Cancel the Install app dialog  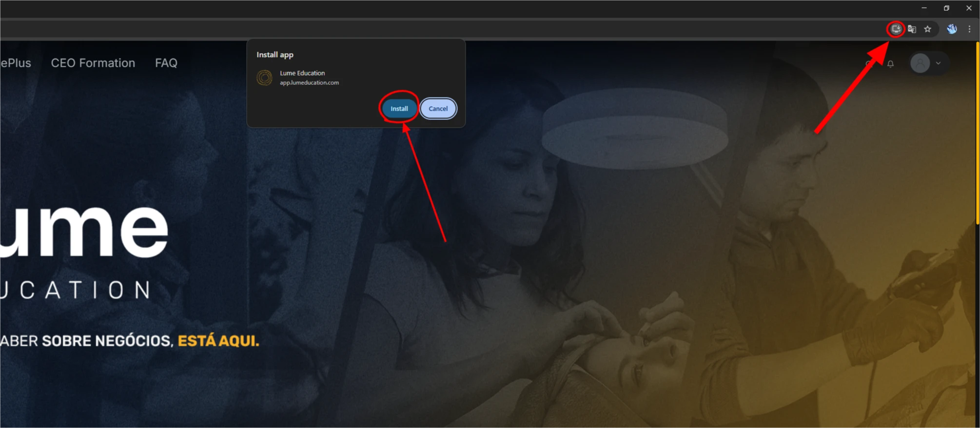[438, 109]
